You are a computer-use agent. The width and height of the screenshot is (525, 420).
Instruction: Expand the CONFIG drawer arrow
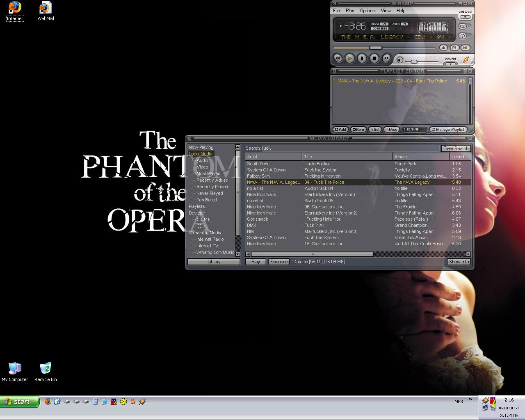(450, 64)
